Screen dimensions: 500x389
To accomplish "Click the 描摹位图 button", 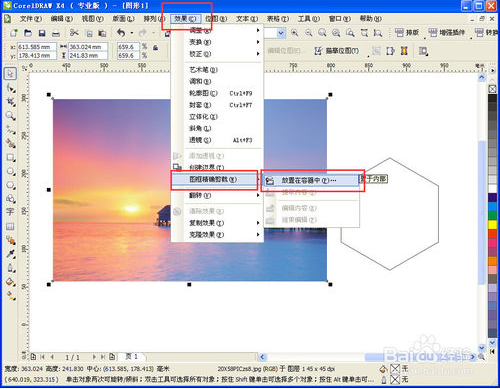I will [337, 51].
